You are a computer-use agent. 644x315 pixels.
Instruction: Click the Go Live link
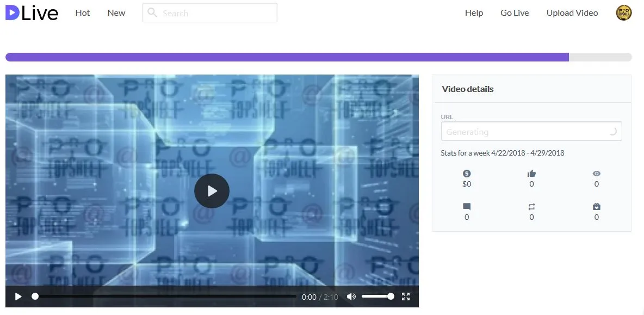[515, 13]
